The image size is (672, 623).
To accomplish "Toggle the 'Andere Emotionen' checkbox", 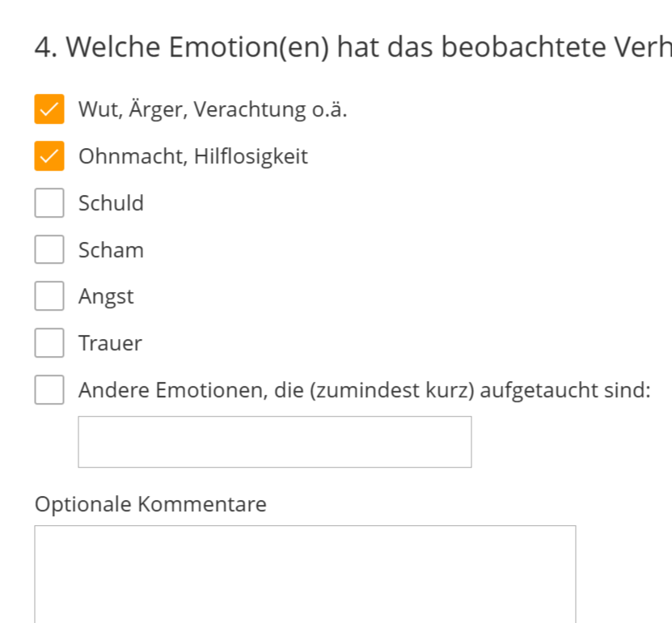I will [49, 390].
